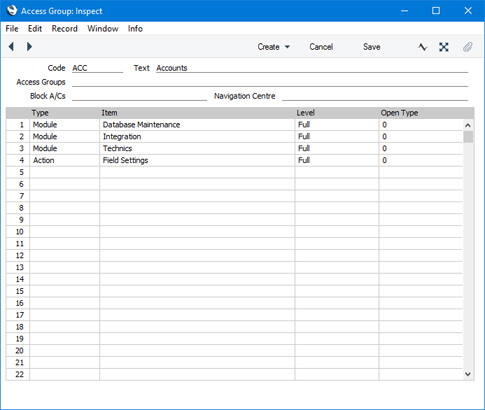Select the Level cell for Field Settings
This screenshot has width=485, height=410.
pos(337,160)
